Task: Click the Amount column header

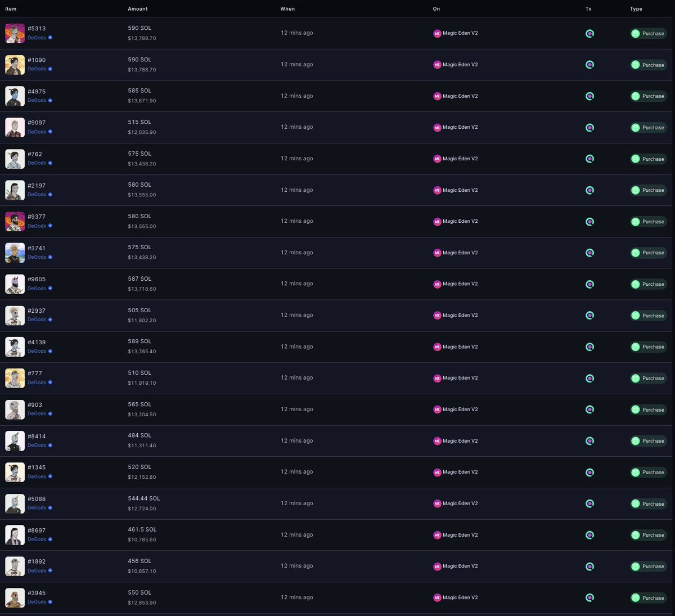Action: point(138,9)
